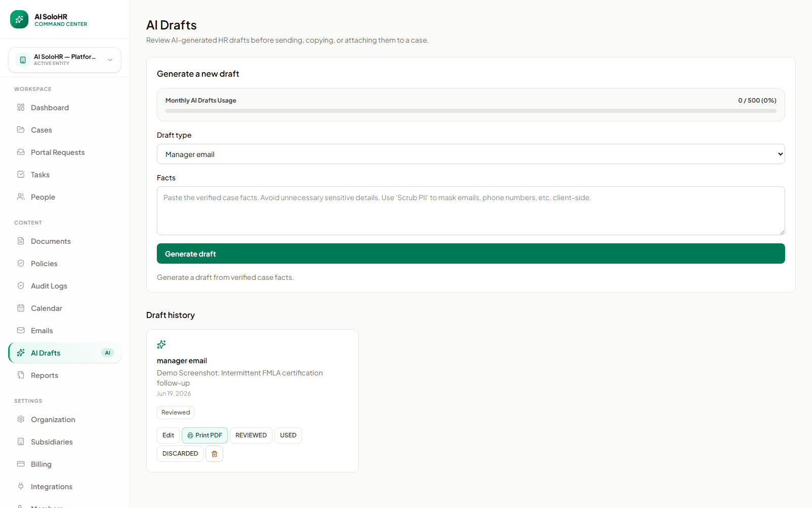Viewport: 812px width, 508px height.
Task: Click the 'Draft history' heading
Action: point(171,315)
